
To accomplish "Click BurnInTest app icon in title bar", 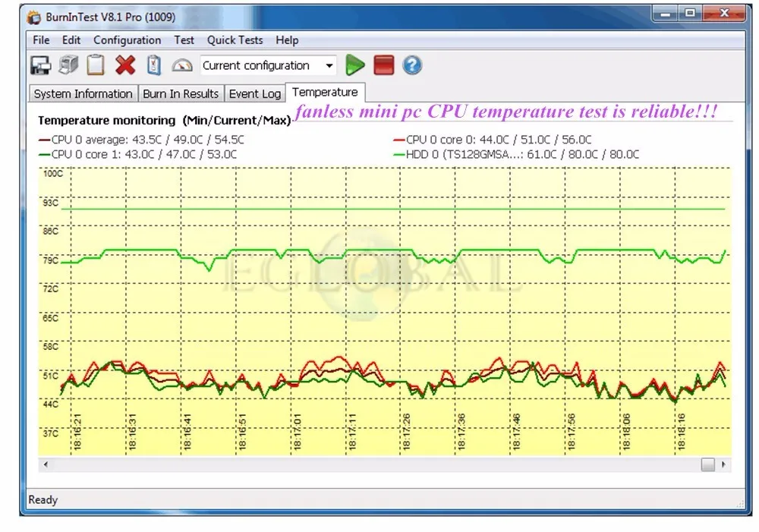I will click(34, 17).
